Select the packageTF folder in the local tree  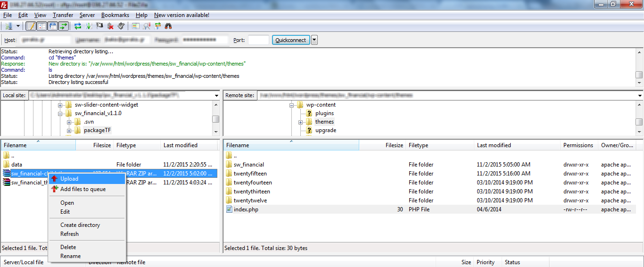coord(97,130)
